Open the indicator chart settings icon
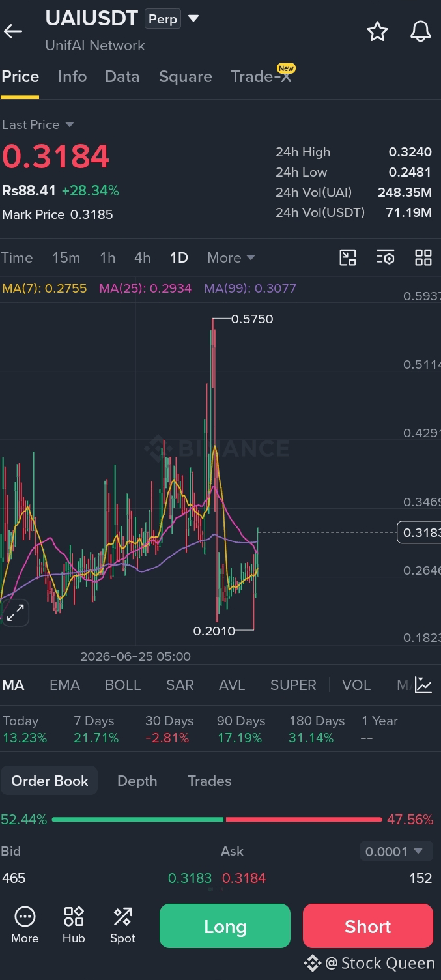Image resolution: width=441 pixels, height=980 pixels. click(x=423, y=685)
